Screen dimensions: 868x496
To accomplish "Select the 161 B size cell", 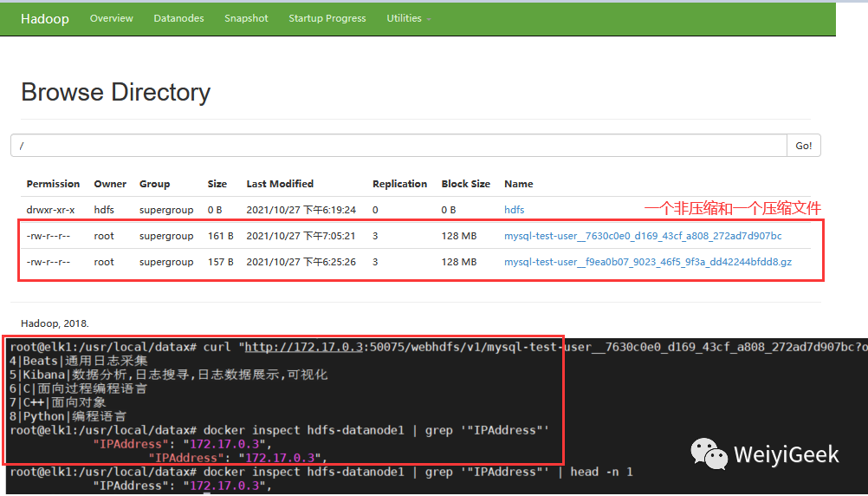I will tap(220, 236).
